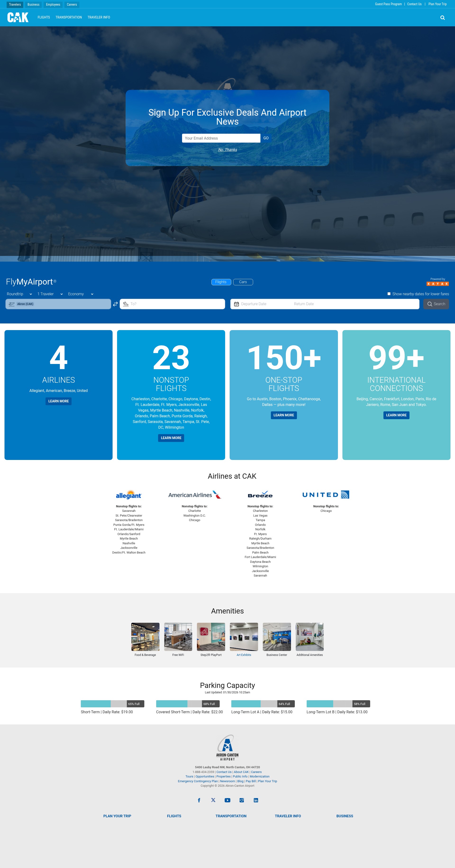This screenshot has width=455, height=868.
Task: Click the Akron (CAK) origin field
Action: tap(58, 304)
